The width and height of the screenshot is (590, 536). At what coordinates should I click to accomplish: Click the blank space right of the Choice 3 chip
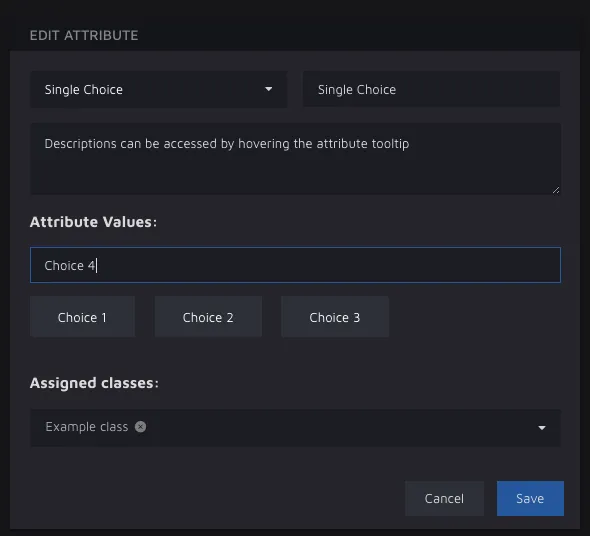click(474, 317)
